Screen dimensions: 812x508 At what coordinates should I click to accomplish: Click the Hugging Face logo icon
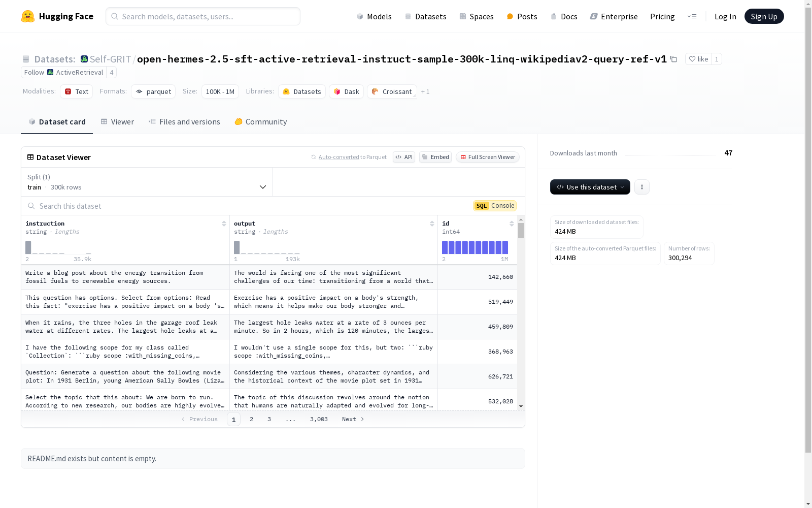[28, 16]
